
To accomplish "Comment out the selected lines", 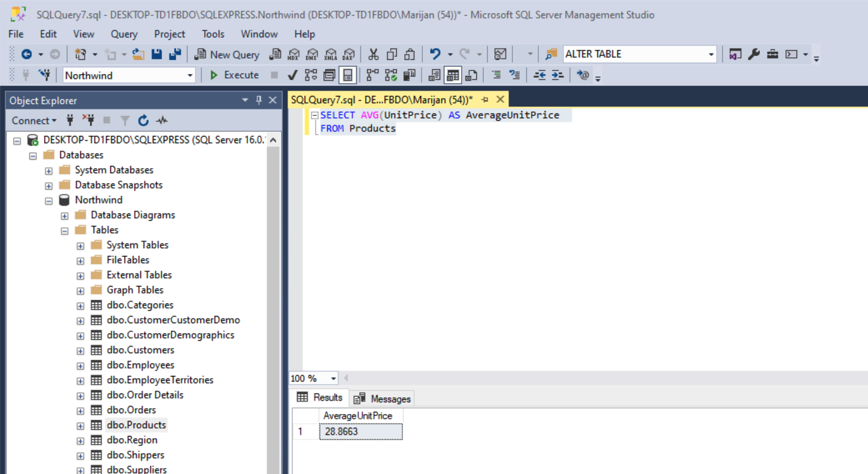I will coord(496,75).
